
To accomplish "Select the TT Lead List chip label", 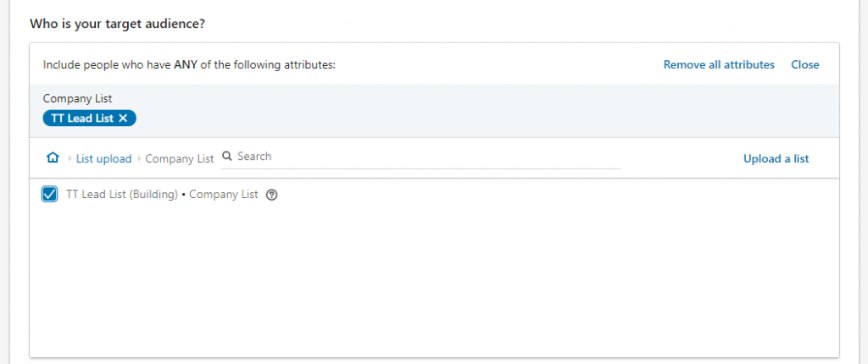I will [x=82, y=119].
